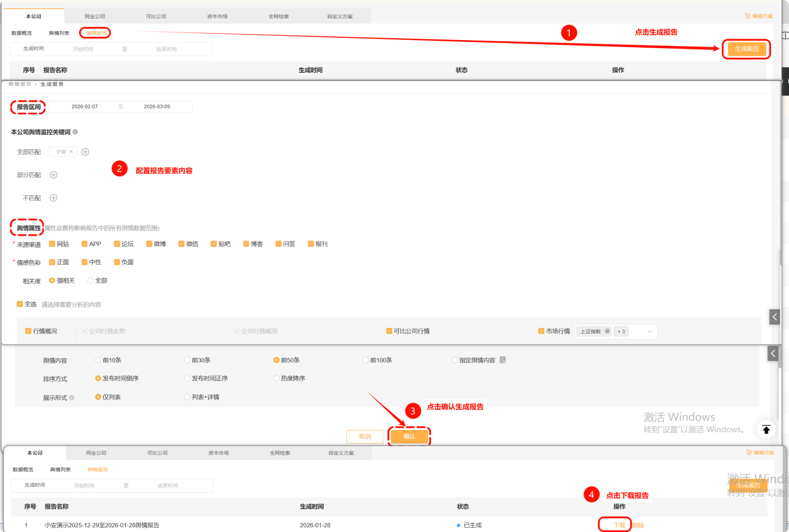Click the back-to-top arrow icon

(766, 430)
